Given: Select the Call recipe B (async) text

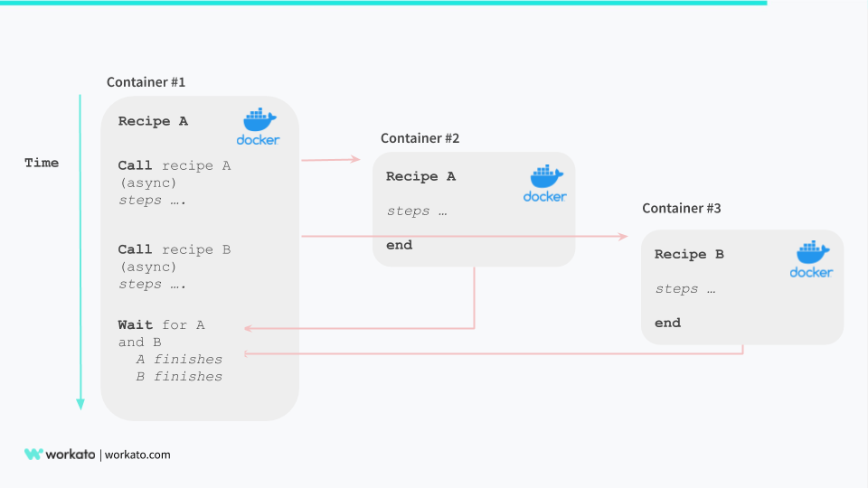Looking at the screenshot, I should [174, 258].
